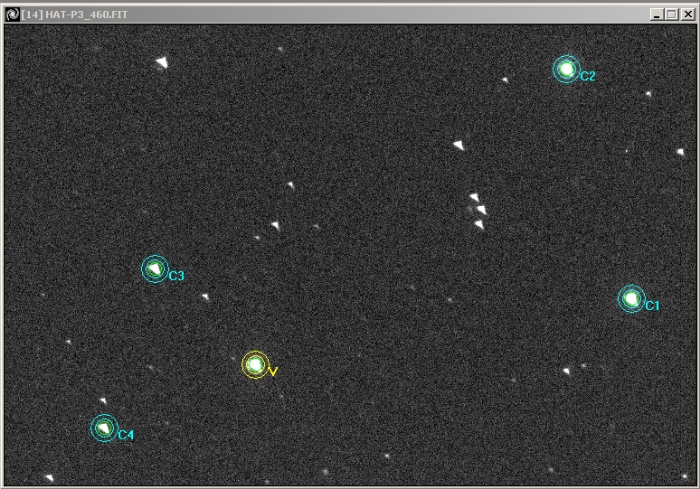Minimize the HAT-P3_460.FIT image window

[x=656, y=14]
